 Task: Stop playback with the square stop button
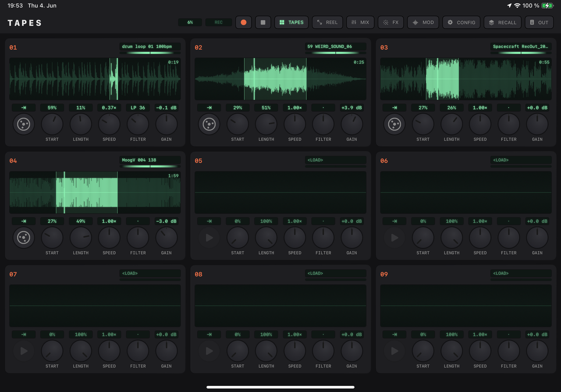[x=263, y=22]
